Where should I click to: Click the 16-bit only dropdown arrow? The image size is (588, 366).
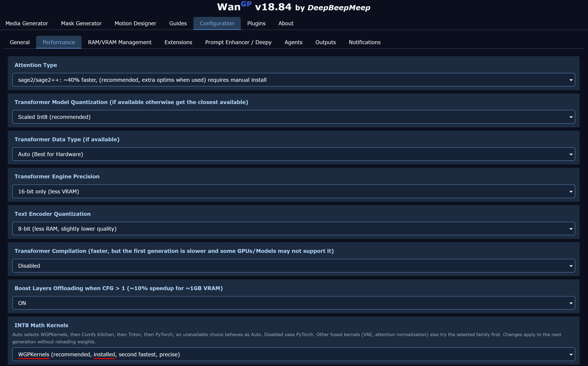[x=571, y=192]
